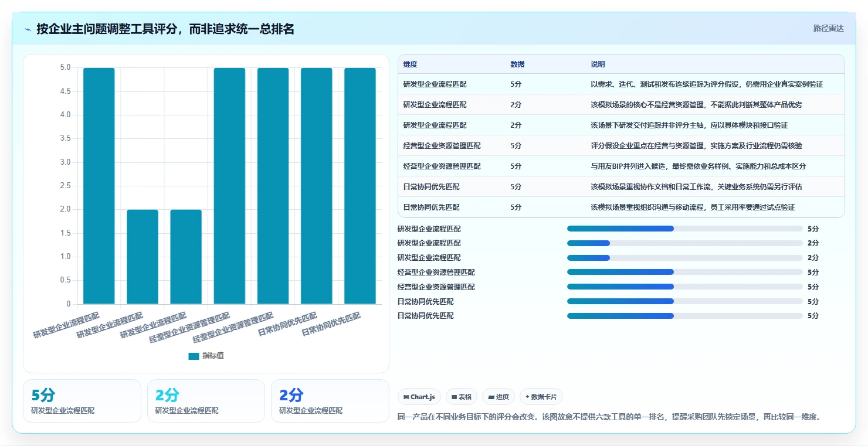Click the page title 按企业主问题调整工具评分
The width and height of the screenshot is (868, 446).
click(165, 29)
